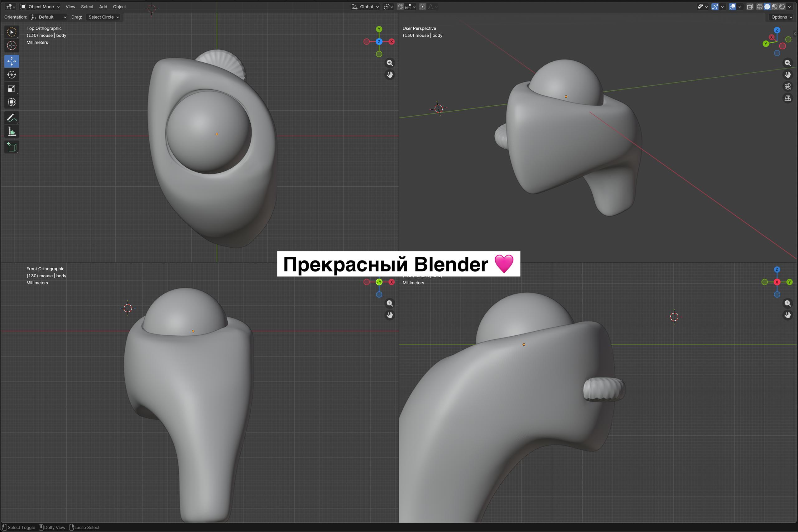Screen dimensions: 798x532
Task: Toggle camera view in User Perspective viewport
Action: point(787,87)
